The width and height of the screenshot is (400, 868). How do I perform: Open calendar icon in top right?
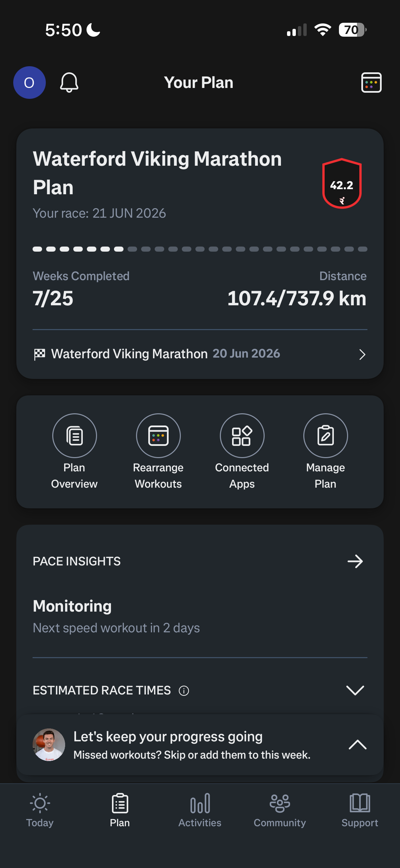(x=371, y=83)
